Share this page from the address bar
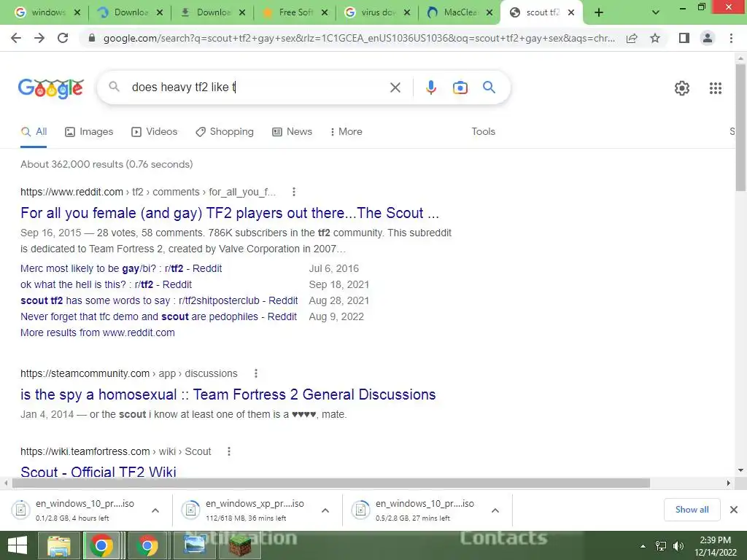 click(632, 39)
